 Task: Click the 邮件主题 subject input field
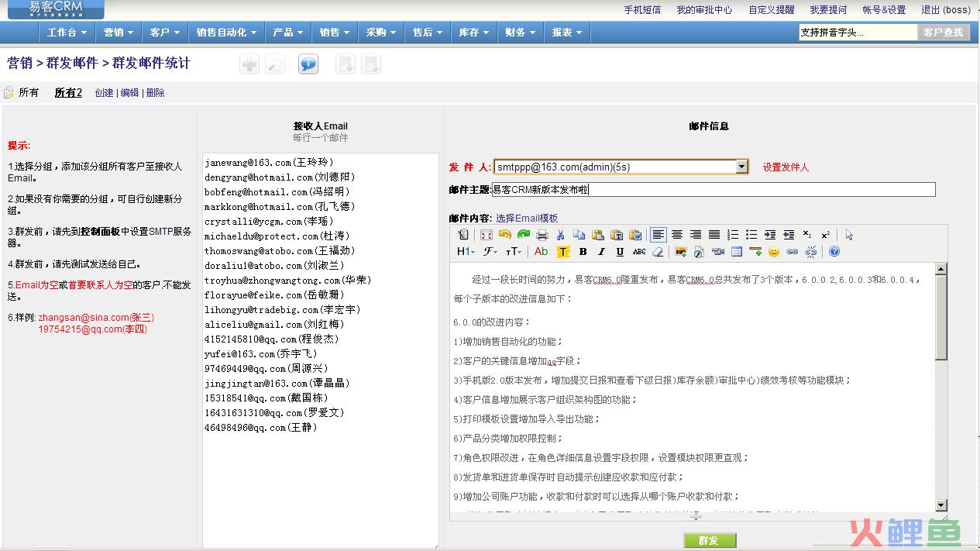[x=714, y=190]
